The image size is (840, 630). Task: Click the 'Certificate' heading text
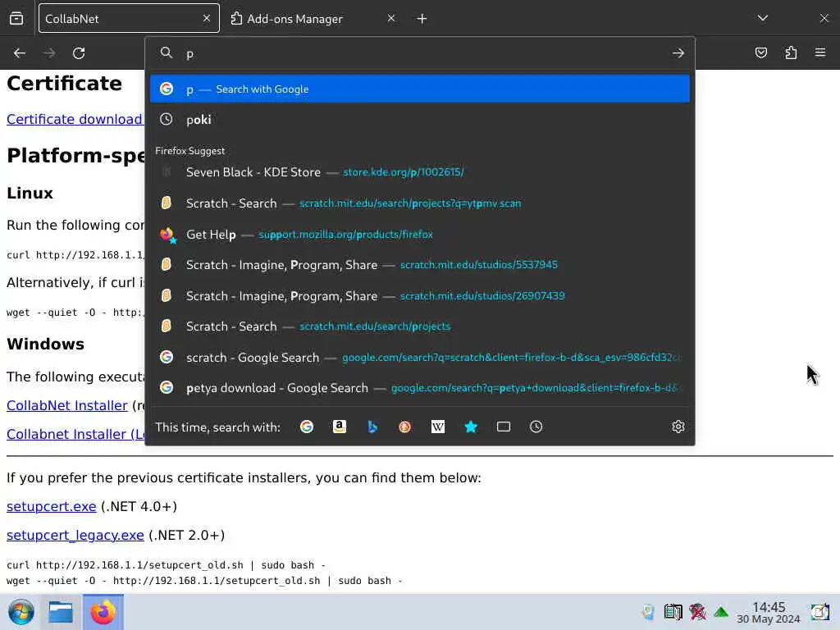pyautogui.click(x=64, y=84)
